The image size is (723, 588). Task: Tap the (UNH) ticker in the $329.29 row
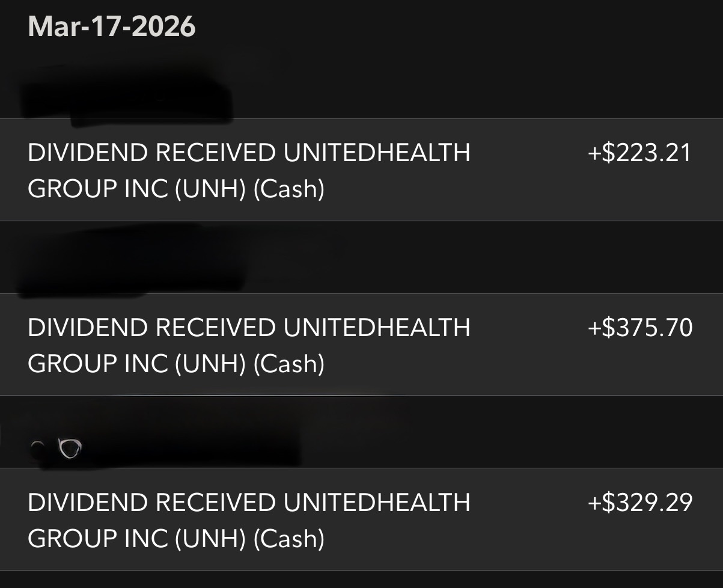pos(210,539)
